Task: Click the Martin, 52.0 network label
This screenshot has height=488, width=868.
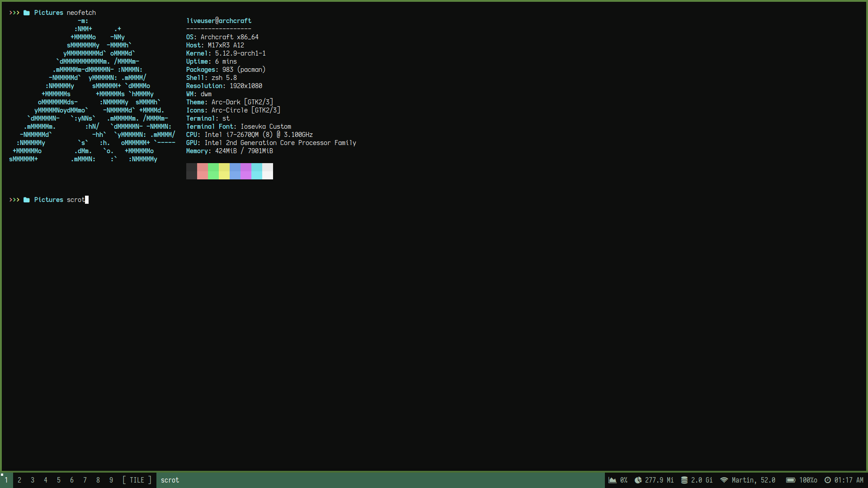Action: [754, 480]
